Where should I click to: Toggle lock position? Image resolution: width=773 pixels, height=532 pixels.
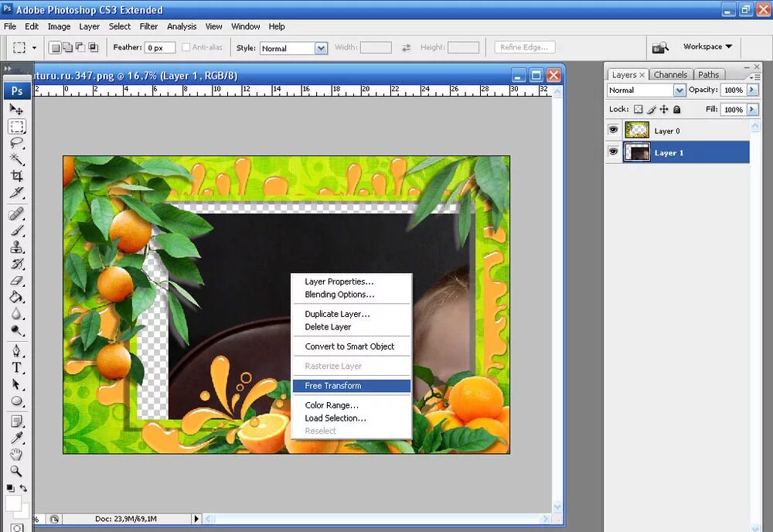click(x=664, y=110)
